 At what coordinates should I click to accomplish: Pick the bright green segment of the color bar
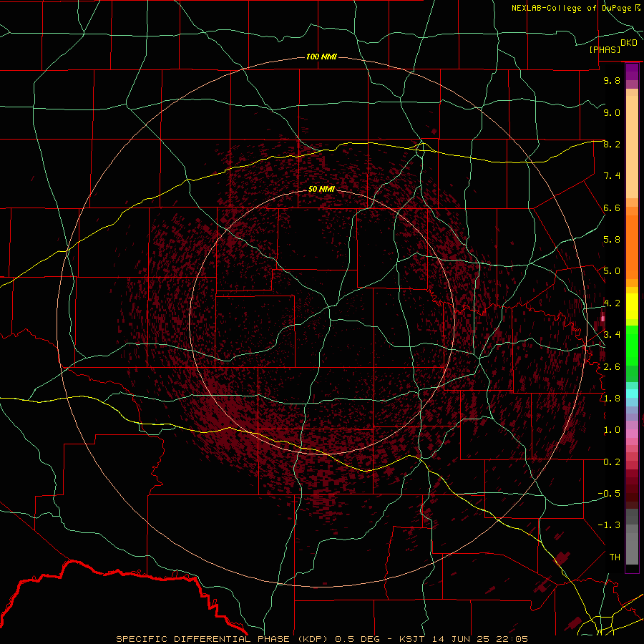(632, 345)
